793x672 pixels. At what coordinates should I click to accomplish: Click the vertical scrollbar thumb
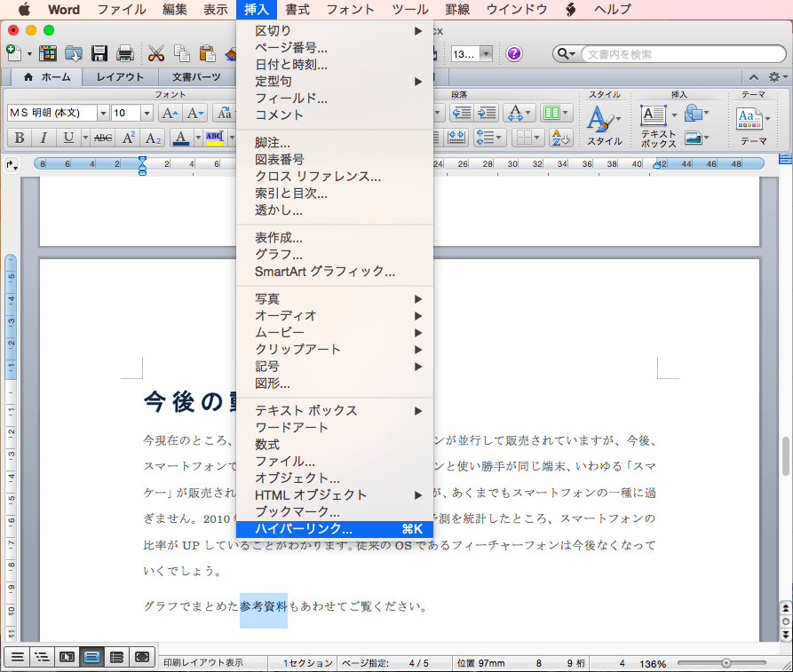tap(785, 456)
